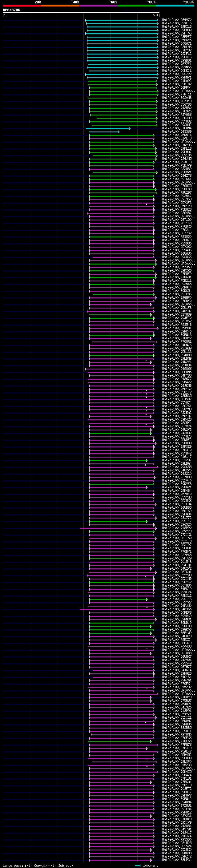Click the white query sequence bar

(81, 12)
